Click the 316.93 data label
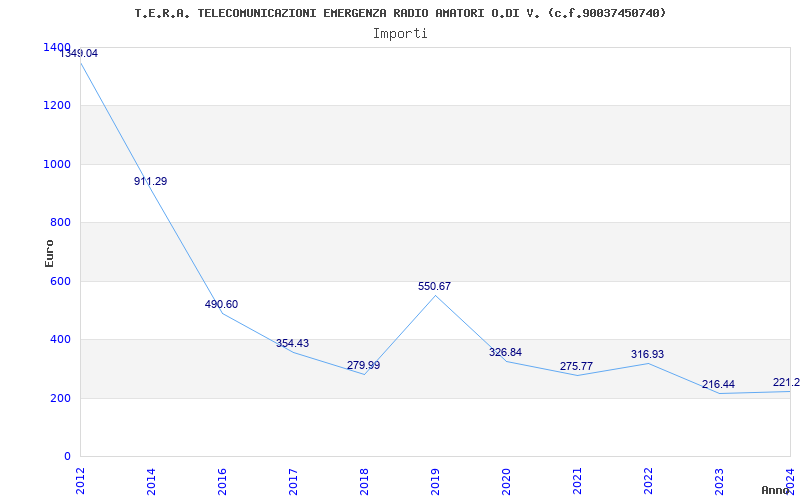Viewport: 800px width, 500px height. click(647, 354)
